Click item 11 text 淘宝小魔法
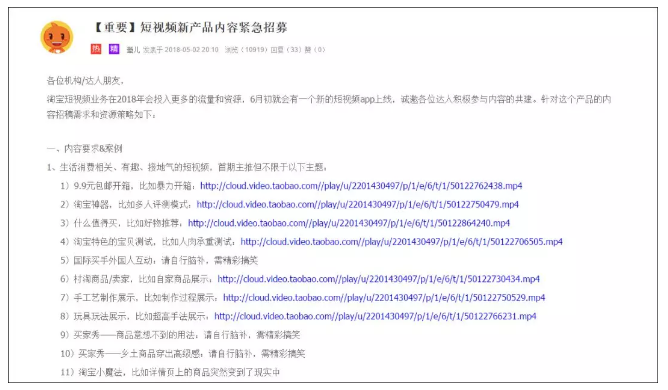This screenshot has height=390, width=668. point(100,373)
